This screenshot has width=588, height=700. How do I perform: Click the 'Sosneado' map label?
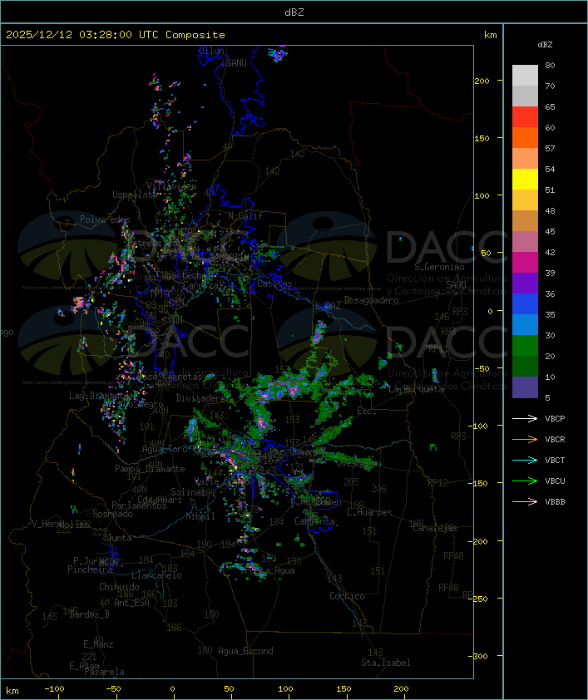click(112, 514)
